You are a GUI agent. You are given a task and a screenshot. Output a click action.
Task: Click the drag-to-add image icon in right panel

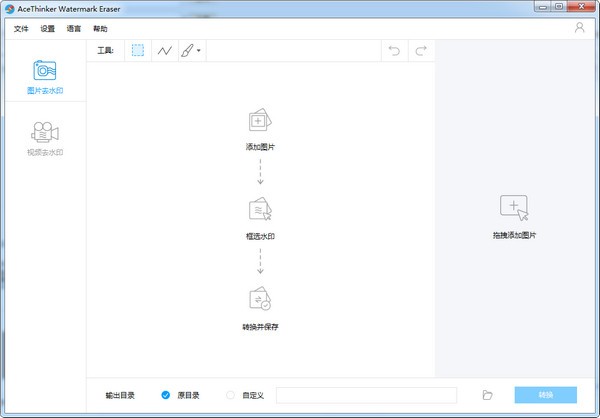(514, 208)
